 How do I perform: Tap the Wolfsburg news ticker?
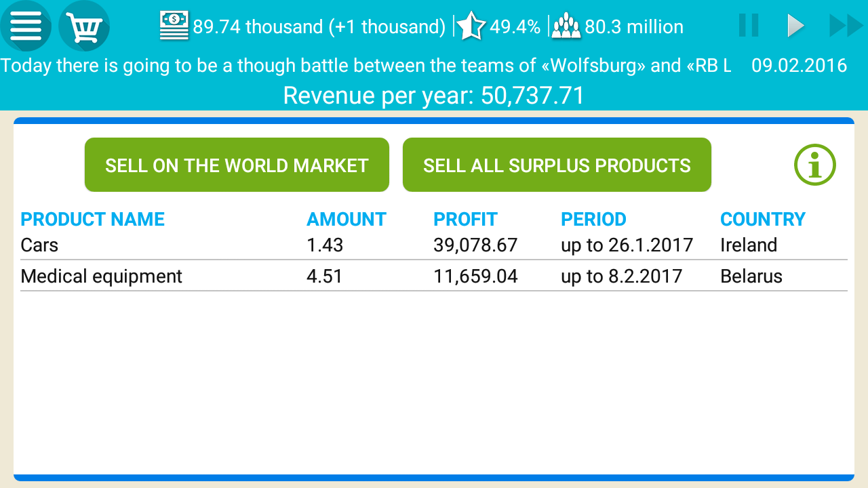tap(366, 66)
